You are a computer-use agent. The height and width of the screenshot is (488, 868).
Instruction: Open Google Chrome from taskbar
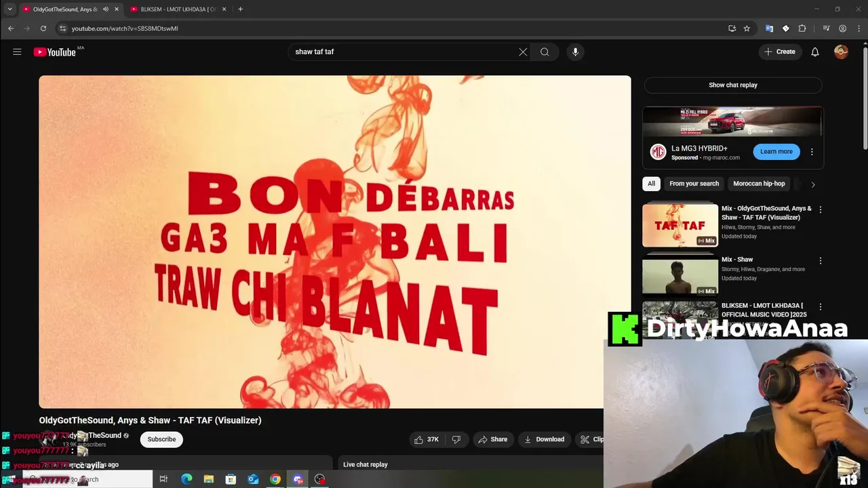point(275,479)
